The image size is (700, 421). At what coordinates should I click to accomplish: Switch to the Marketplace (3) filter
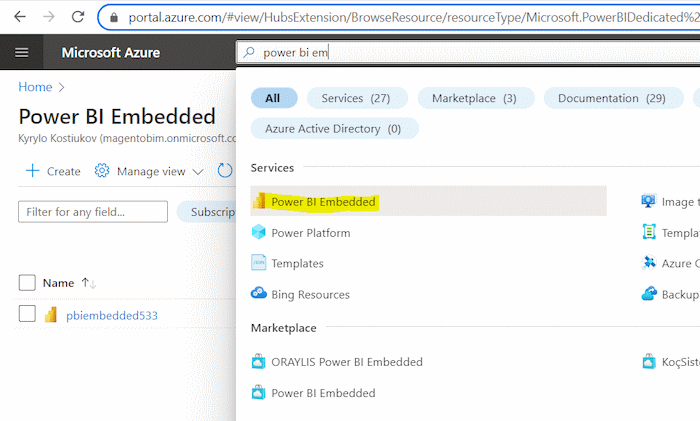point(475,98)
